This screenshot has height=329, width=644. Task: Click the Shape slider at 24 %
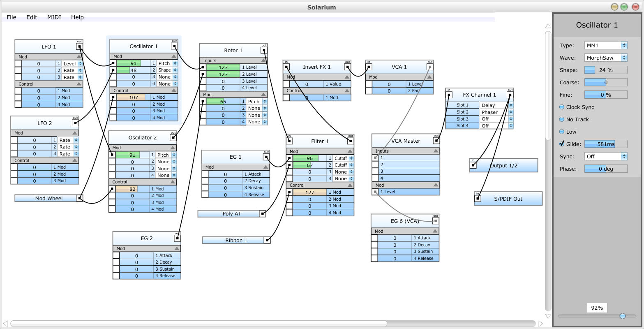[606, 70]
